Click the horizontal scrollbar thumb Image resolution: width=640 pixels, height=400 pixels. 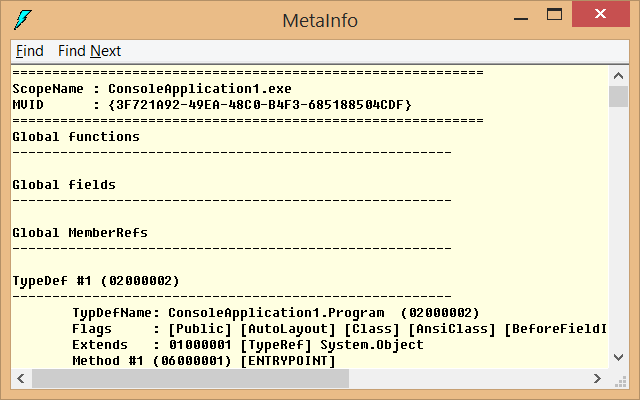[x=191, y=378]
